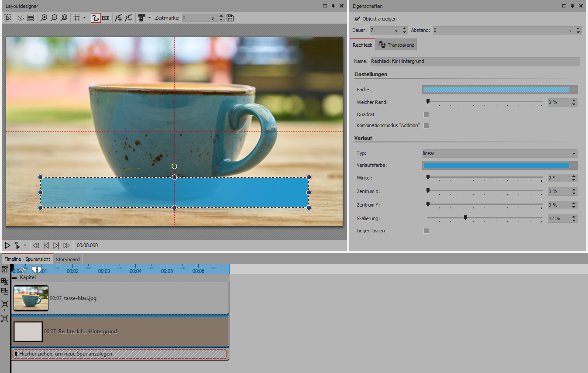Open the grid options dropdown arrow
588x373 pixels.
tap(84, 18)
